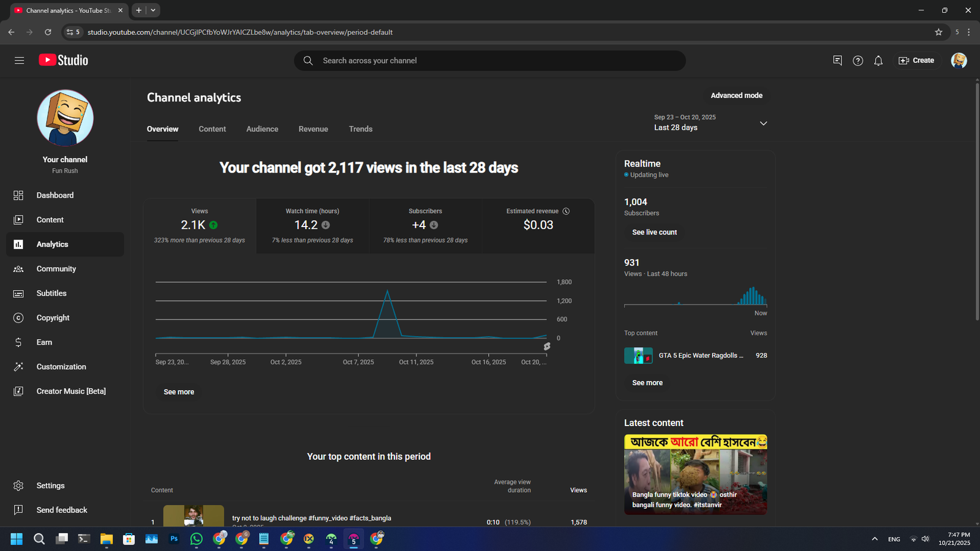
Task: Open the help question mark icon
Action: [x=858, y=61]
